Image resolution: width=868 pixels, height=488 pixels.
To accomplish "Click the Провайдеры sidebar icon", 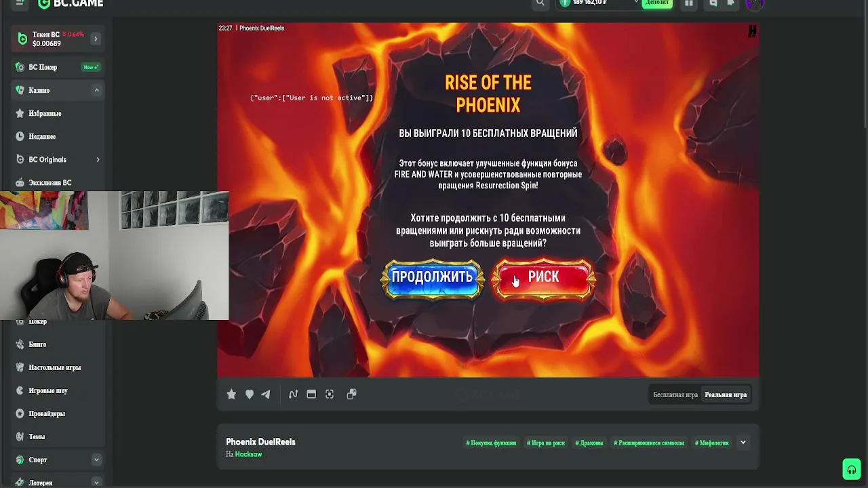I will 20,413.
